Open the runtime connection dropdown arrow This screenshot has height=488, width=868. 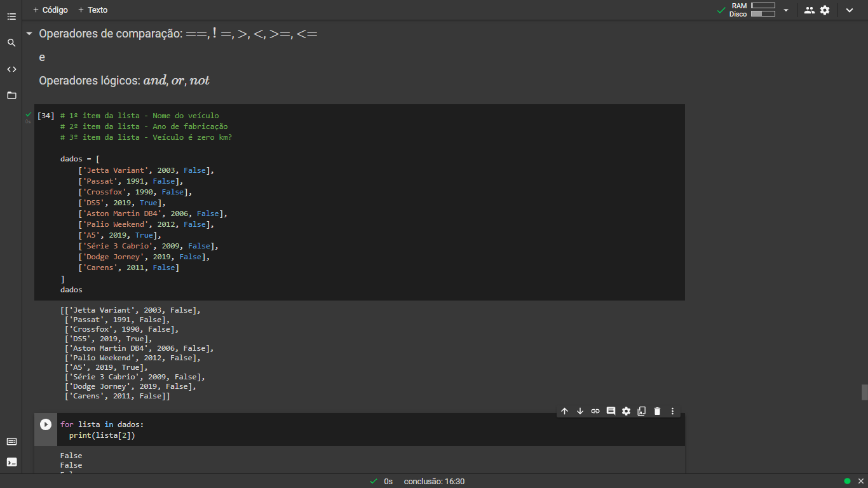786,10
